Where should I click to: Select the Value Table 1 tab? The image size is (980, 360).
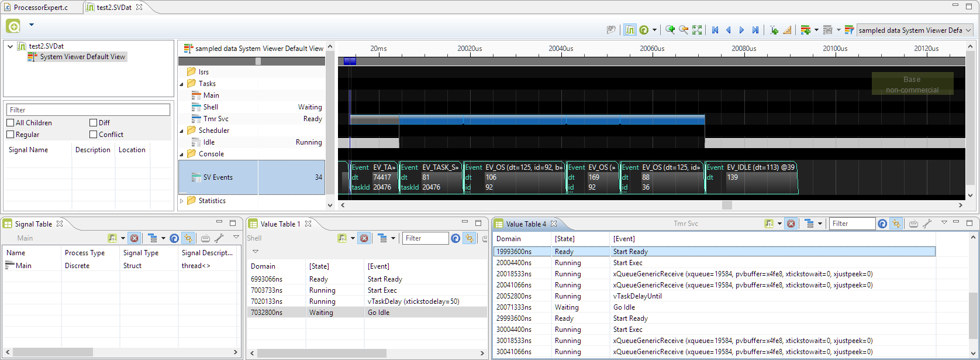pos(279,224)
